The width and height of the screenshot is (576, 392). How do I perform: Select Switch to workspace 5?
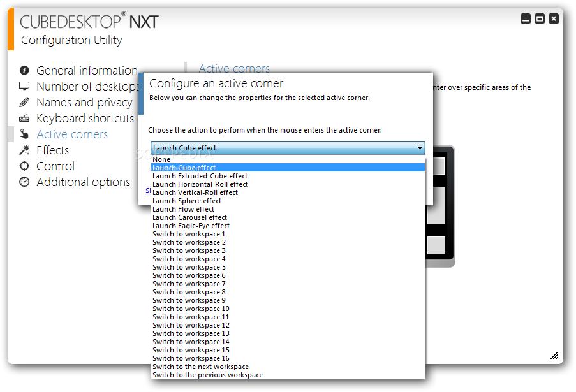coord(288,267)
